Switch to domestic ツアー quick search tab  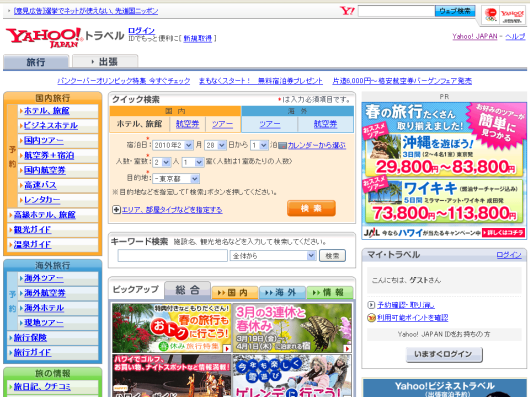pos(222,124)
